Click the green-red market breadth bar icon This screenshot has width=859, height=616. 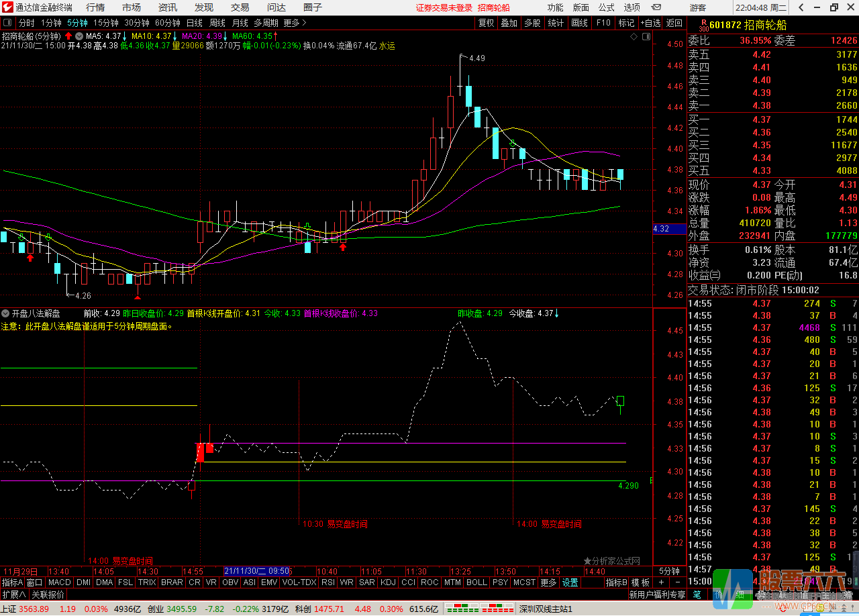(478, 609)
